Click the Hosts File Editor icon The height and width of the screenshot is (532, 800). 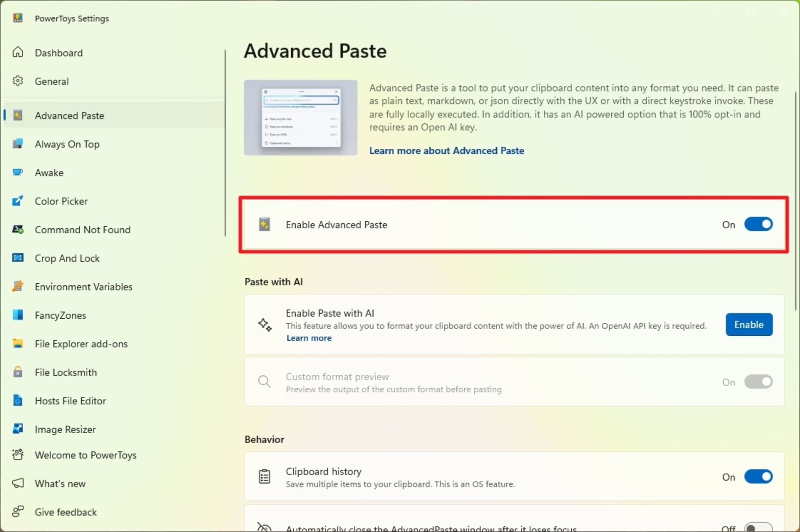pyautogui.click(x=17, y=400)
